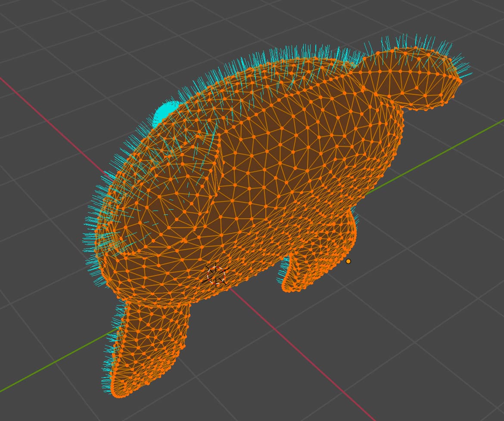Click the solid cyan normals cluster
504x421 pixels.
(x=165, y=112)
